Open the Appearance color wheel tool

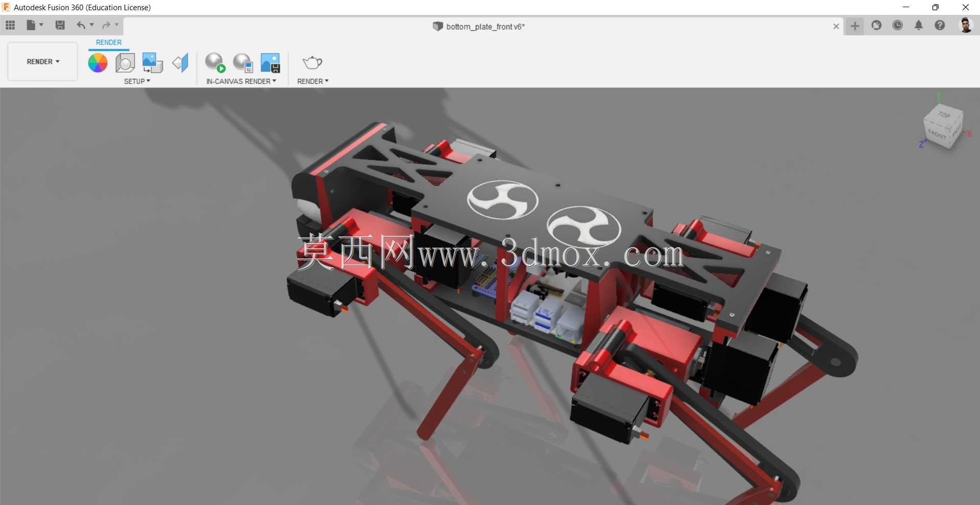(x=98, y=63)
